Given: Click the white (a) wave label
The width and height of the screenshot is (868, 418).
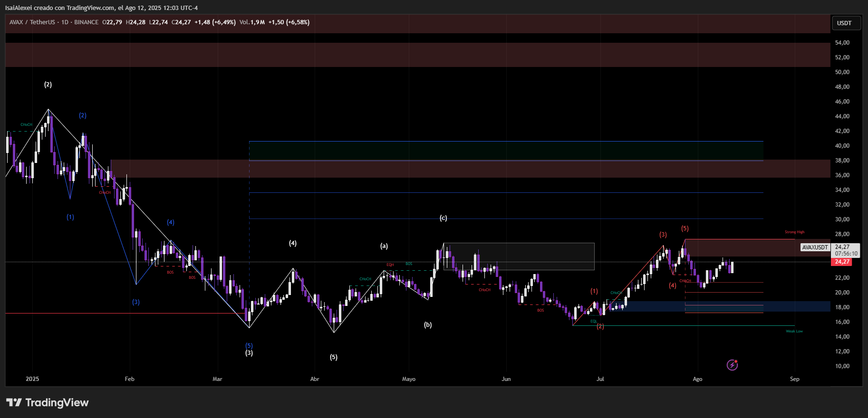Looking at the screenshot, I should [384, 246].
